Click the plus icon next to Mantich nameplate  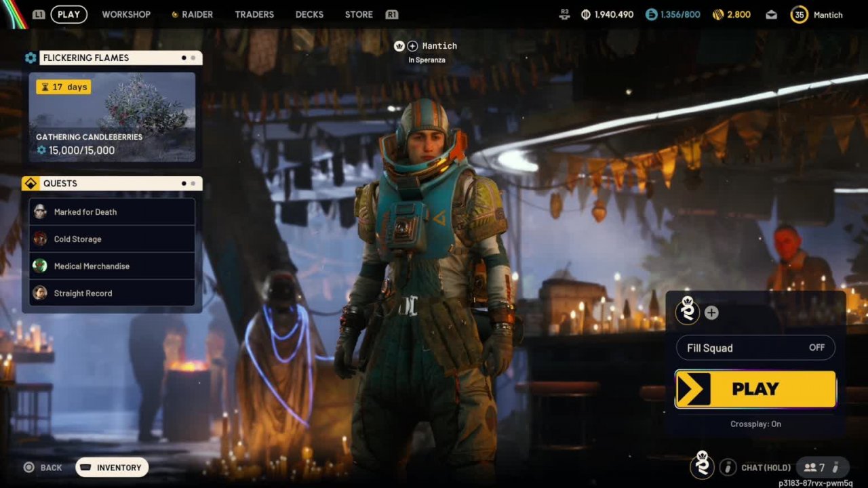[412, 46]
